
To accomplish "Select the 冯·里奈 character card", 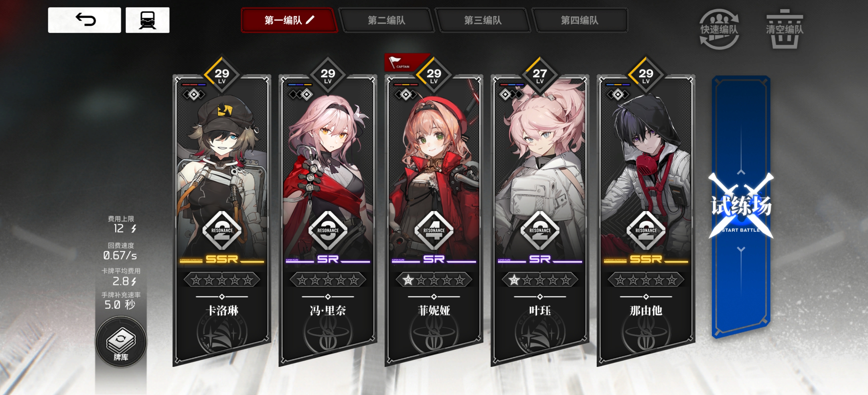I will click(x=328, y=219).
